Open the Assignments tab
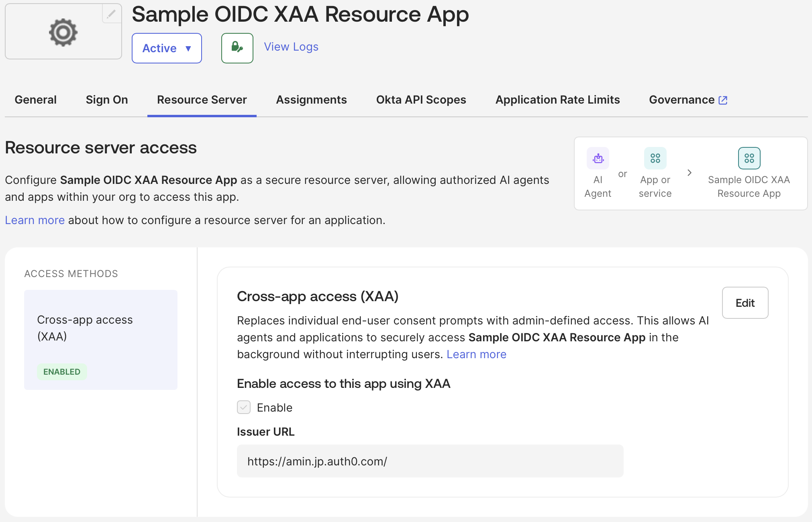812x522 pixels. pyautogui.click(x=312, y=100)
